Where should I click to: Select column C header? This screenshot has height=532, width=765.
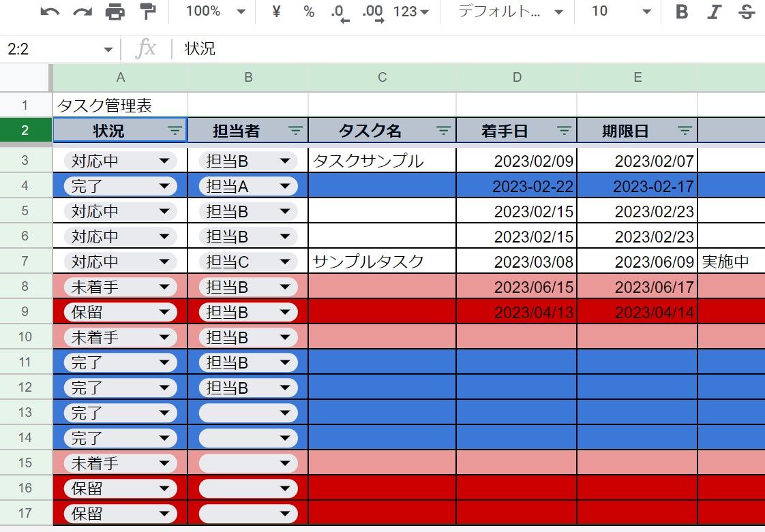[382, 77]
